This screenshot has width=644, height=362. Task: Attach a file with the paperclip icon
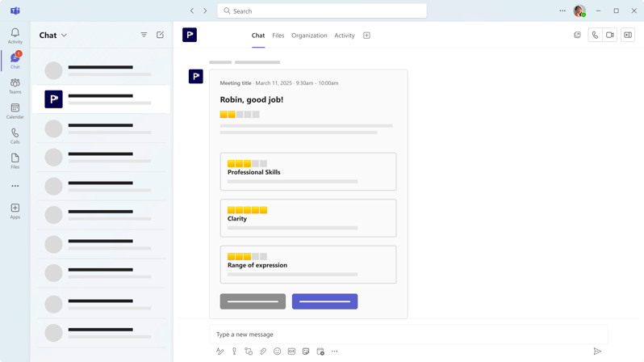[263, 351]
